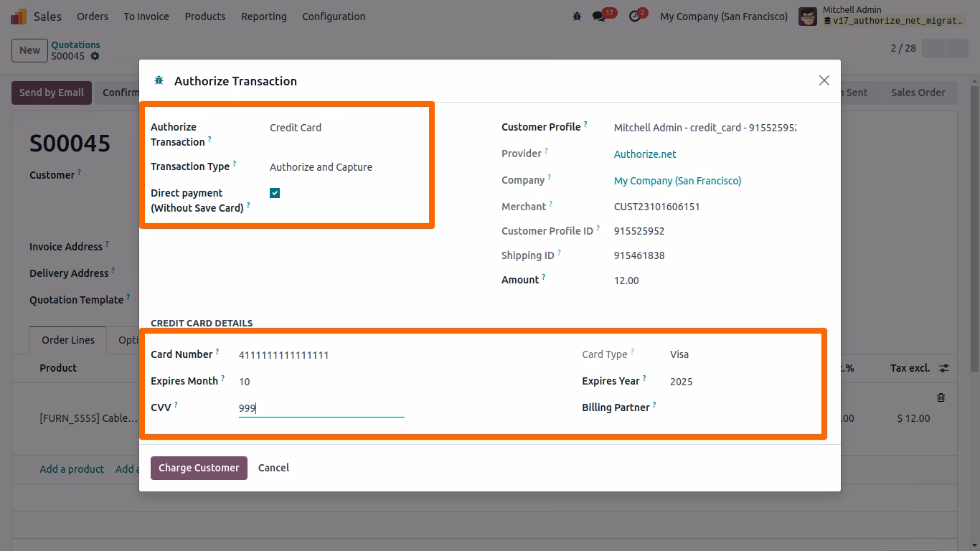Switch to the Order Lines tab

(x=68, y=340)
